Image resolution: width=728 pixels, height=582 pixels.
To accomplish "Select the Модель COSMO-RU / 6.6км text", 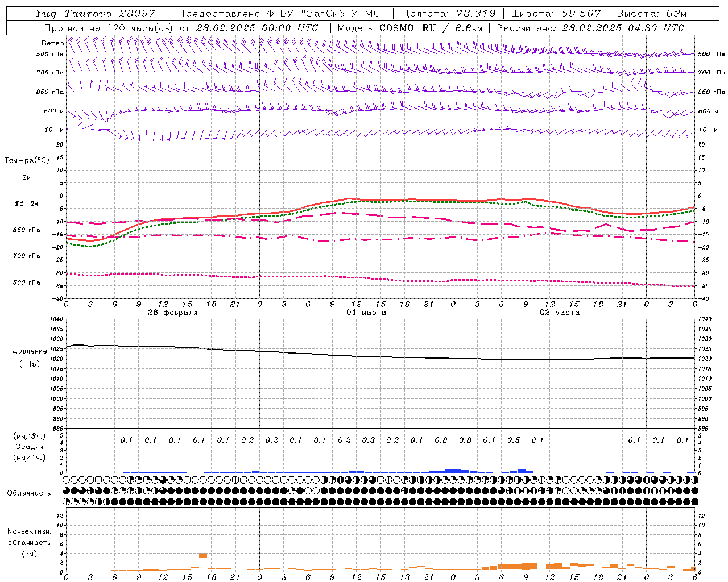I will [x=409, y=28].
